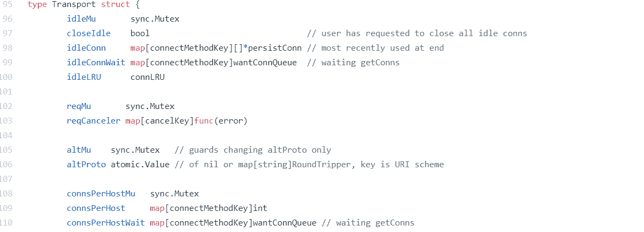Image resolution: width=644 pixels, height=232 pixels.
Task: Click line number 110
Action: click(x=6, y=223)
